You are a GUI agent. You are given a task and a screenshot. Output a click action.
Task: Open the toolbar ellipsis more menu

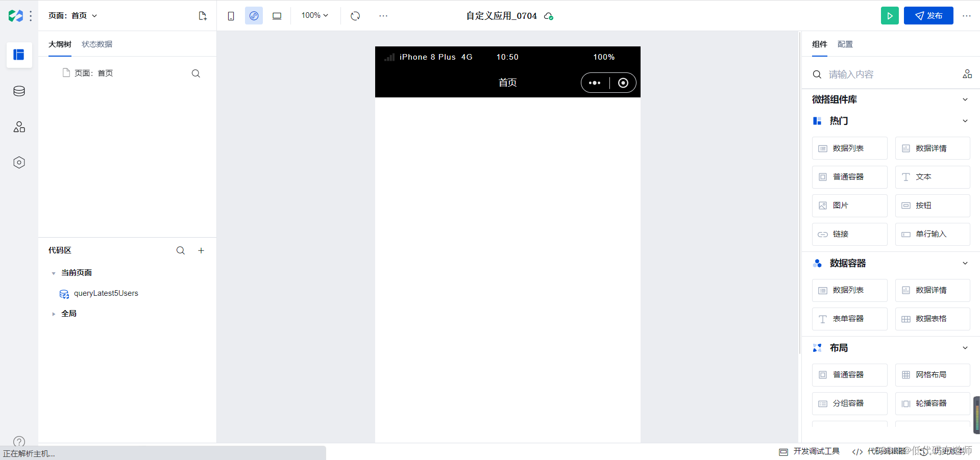tap(383, 16)
